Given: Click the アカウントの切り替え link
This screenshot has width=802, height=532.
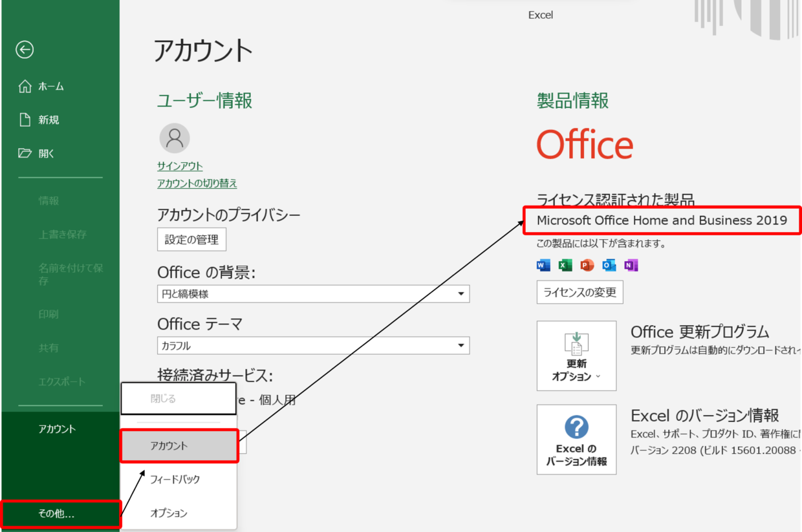Looking at the screenshot, I should coord(197,184).
